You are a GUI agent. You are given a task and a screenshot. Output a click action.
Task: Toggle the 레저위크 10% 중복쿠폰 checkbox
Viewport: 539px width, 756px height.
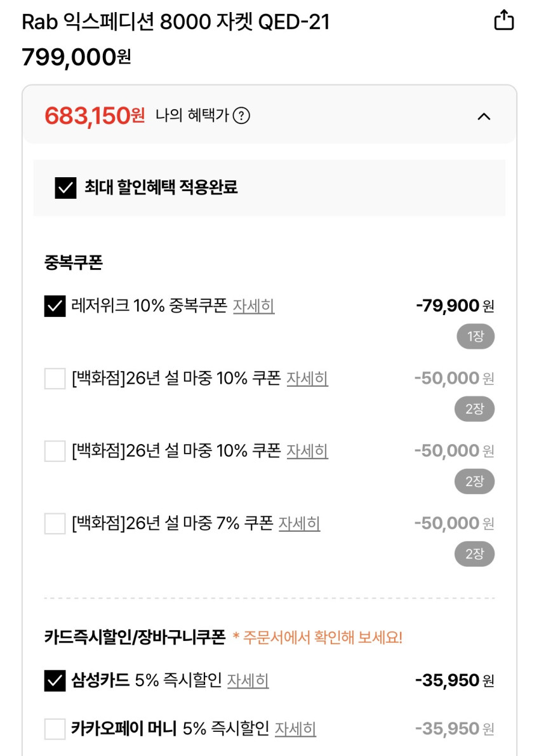point(55,306)
